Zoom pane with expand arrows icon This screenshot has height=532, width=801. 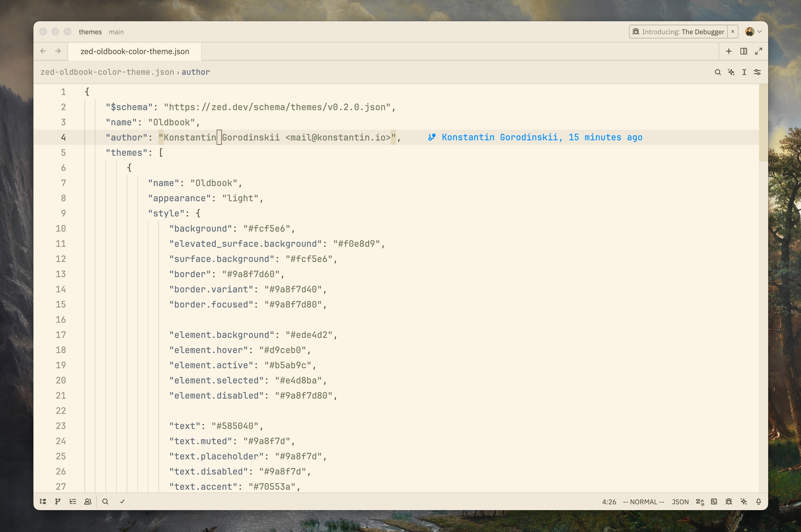click(x=758, y=51)
